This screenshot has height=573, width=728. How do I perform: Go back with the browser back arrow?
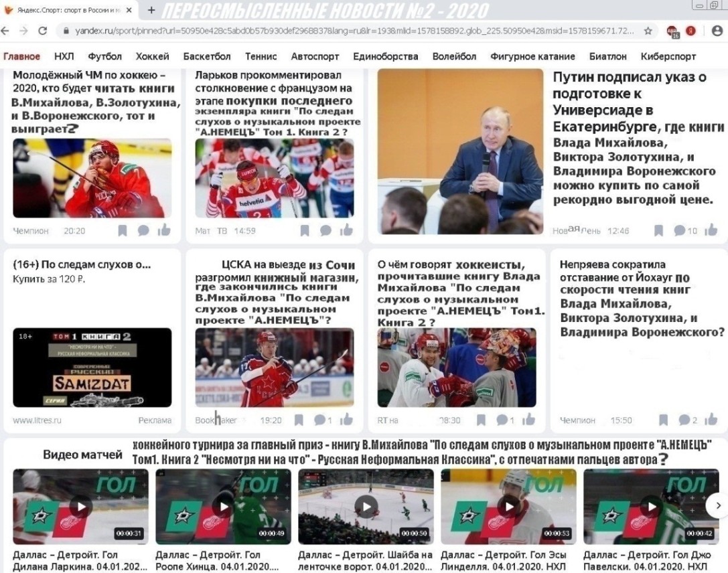point(5,31)
